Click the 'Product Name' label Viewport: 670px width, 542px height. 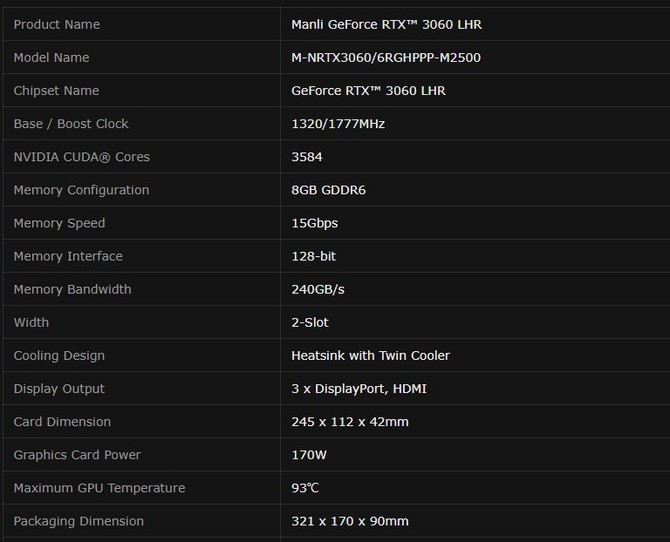[57, 24]
